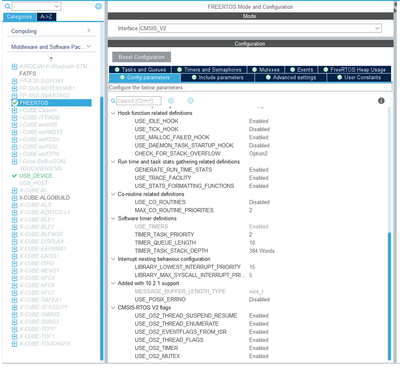
Task: Click the search magnifier icon in sidebar
Action: tap(7, 6)
